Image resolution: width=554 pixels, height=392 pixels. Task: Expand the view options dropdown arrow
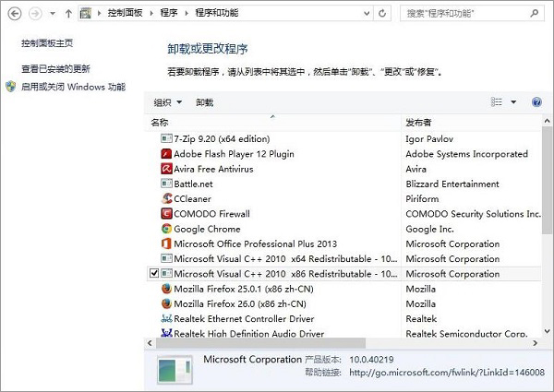513,102
